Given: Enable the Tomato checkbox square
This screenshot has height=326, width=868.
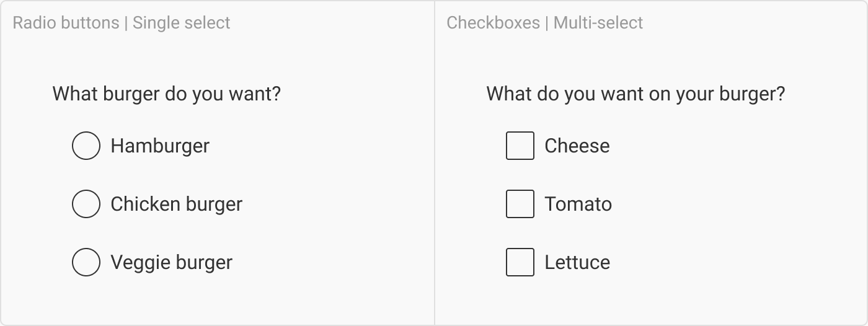Looking at the screenshot, I should tap(520, 204).
